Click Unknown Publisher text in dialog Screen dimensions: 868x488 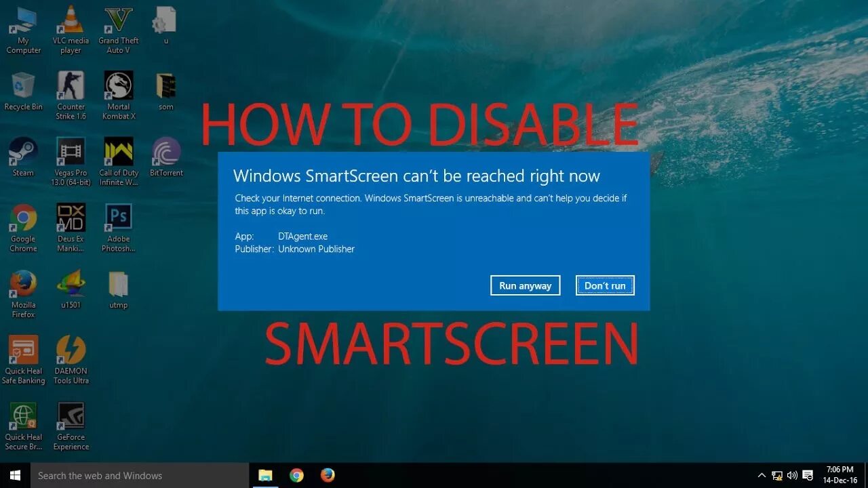(316, 249)
